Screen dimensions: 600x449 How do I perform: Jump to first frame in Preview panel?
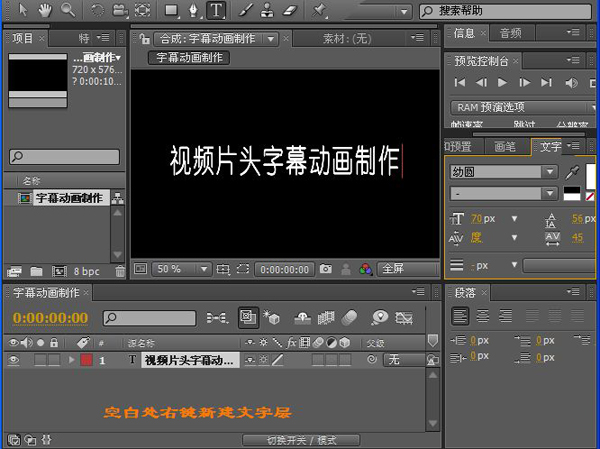pos(460,83)
